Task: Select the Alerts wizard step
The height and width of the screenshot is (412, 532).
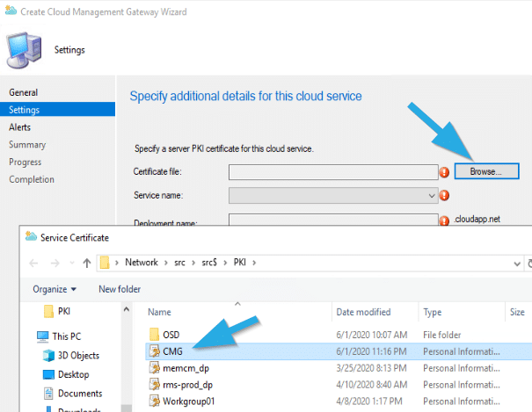Action: [20, 127]
